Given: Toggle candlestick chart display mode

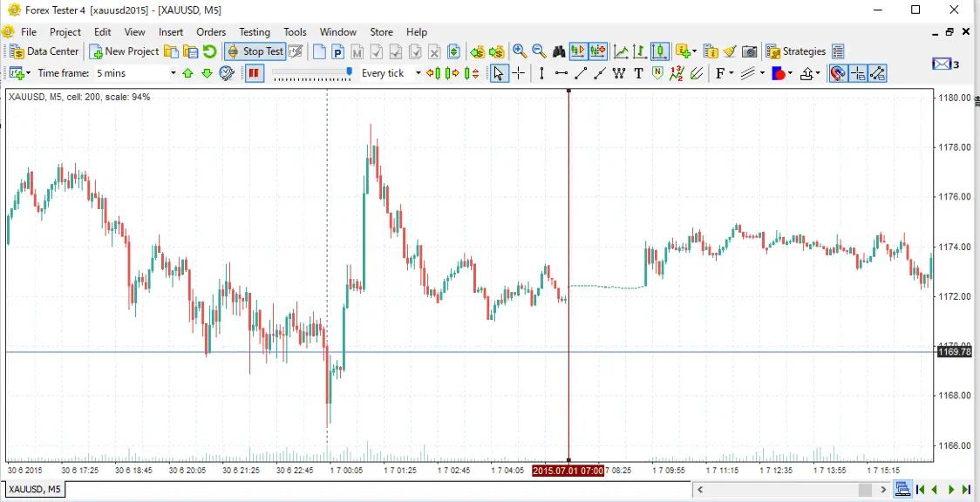Looking at the screenshot, I should 659,51.
